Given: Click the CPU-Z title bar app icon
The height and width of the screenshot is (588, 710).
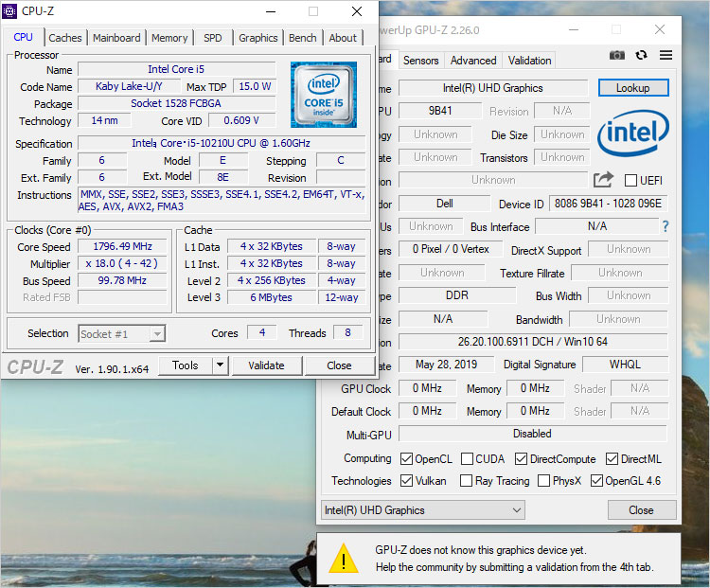Looking at the screenshot, I should pos(9,10).
